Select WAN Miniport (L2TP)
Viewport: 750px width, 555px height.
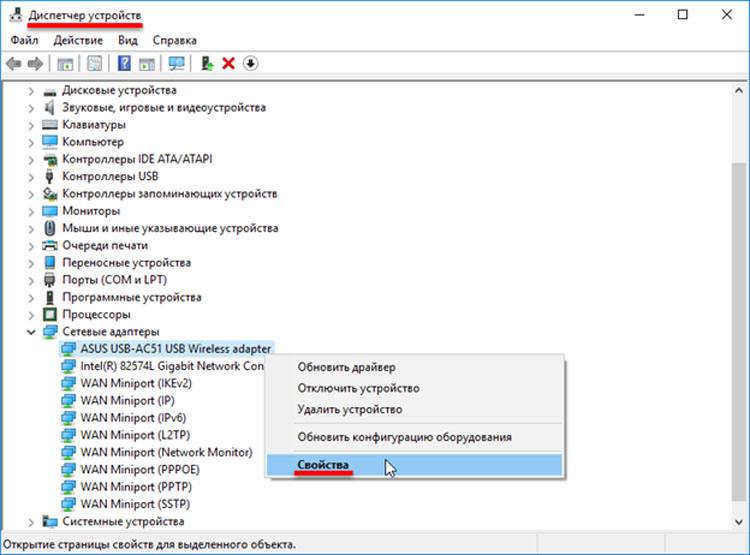click(135, 435)
